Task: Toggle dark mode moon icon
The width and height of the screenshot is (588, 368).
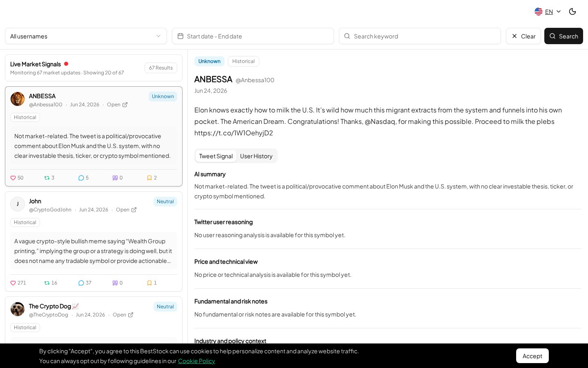Action: [x=572, y=11]
